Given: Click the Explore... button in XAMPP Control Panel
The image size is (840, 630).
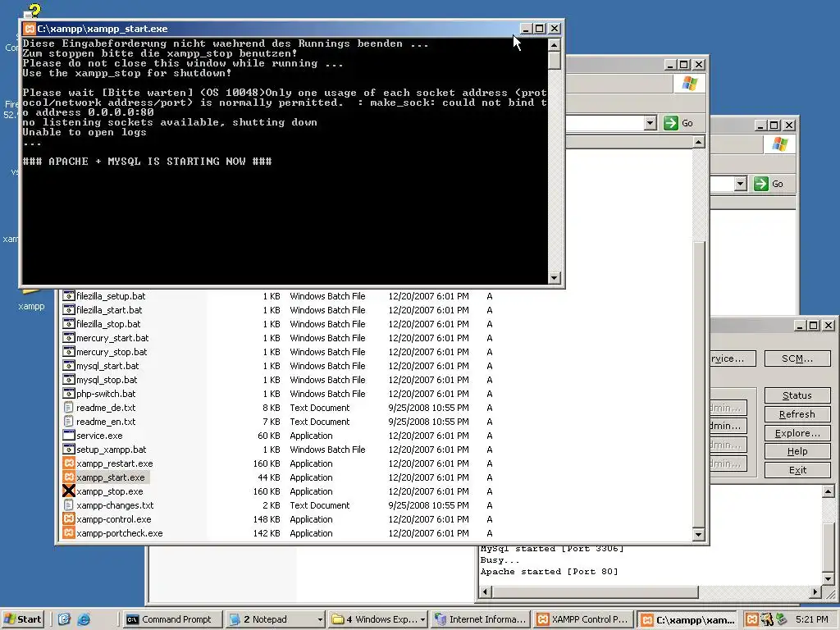Looking at the screenshot, I should (x=797, y=433).
